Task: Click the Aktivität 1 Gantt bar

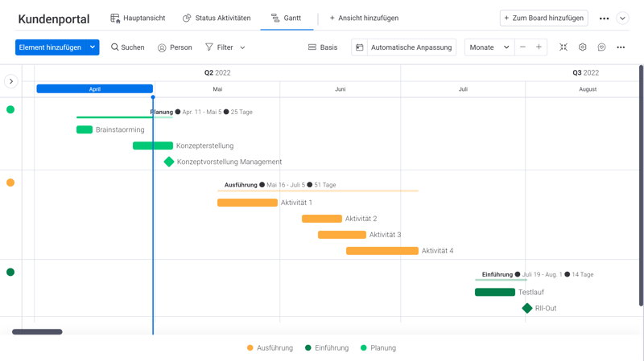Action: pos(247,203)
